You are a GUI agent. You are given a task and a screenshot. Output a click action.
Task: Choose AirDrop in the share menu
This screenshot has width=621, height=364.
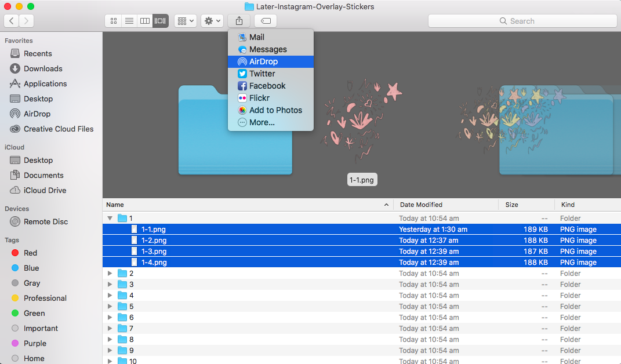click(x=271, y=62)
